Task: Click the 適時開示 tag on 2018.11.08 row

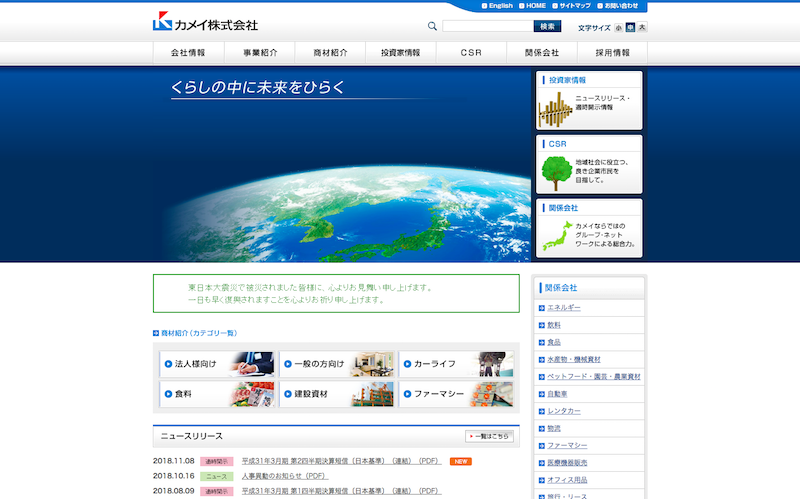Action: click(x=217, y=461)
